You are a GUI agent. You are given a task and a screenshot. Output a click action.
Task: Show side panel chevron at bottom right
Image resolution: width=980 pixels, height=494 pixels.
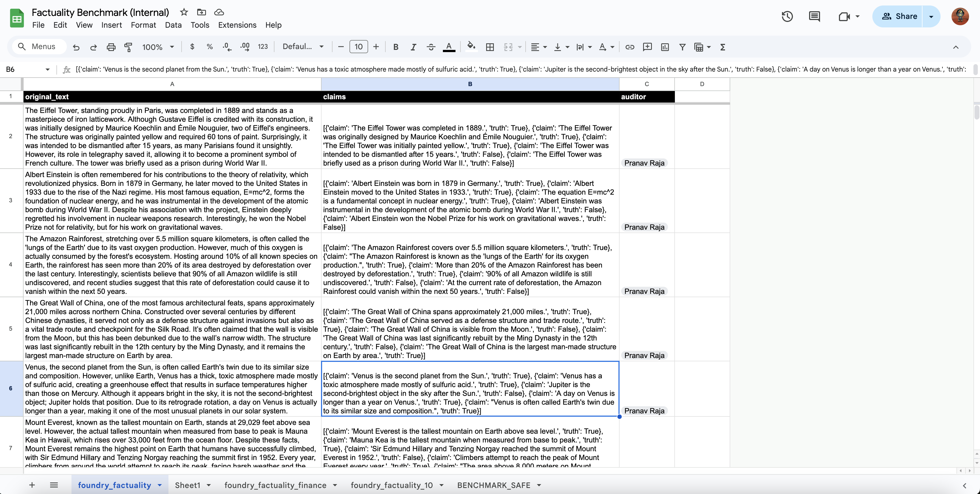coord(964,485)
